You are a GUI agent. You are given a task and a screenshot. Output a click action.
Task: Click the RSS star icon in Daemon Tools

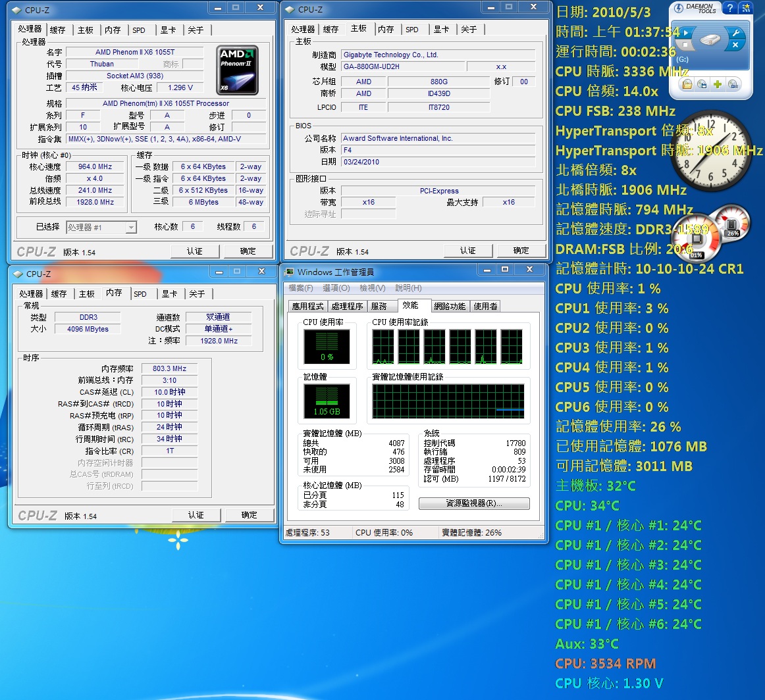745,8
